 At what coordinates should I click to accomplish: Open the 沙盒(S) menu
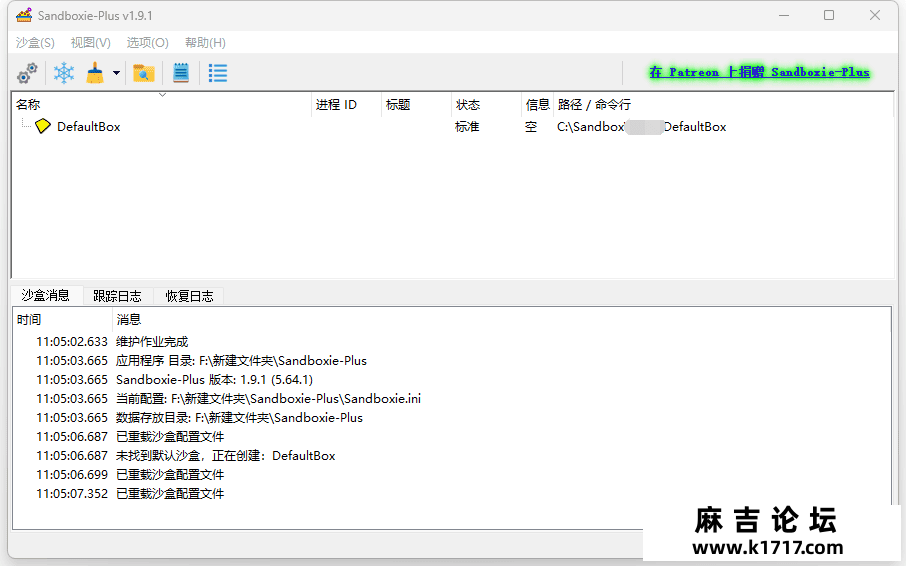tap(35, 43)
